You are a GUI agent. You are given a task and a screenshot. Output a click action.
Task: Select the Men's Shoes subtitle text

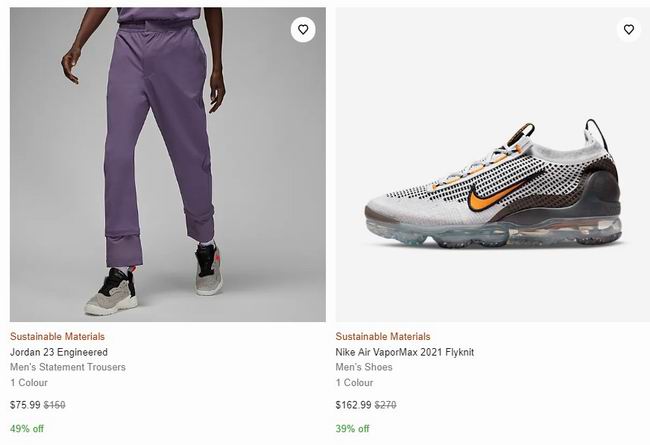click(x=364, y=367)
